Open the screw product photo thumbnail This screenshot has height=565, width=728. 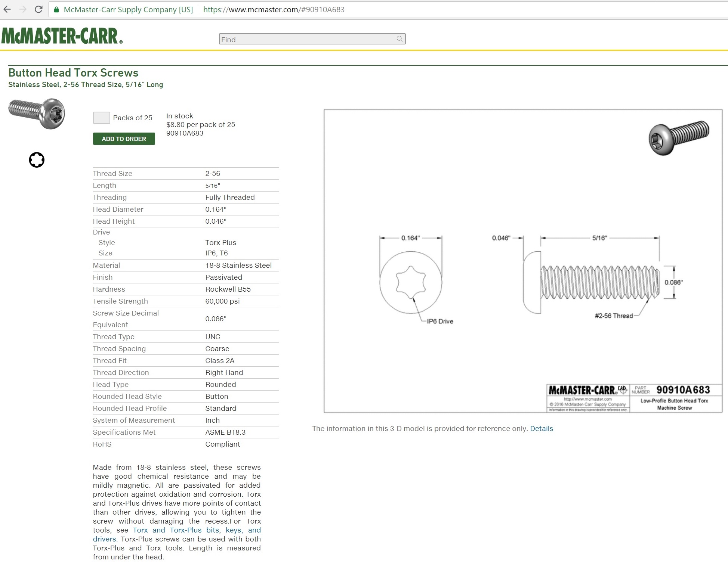[37, 114]
